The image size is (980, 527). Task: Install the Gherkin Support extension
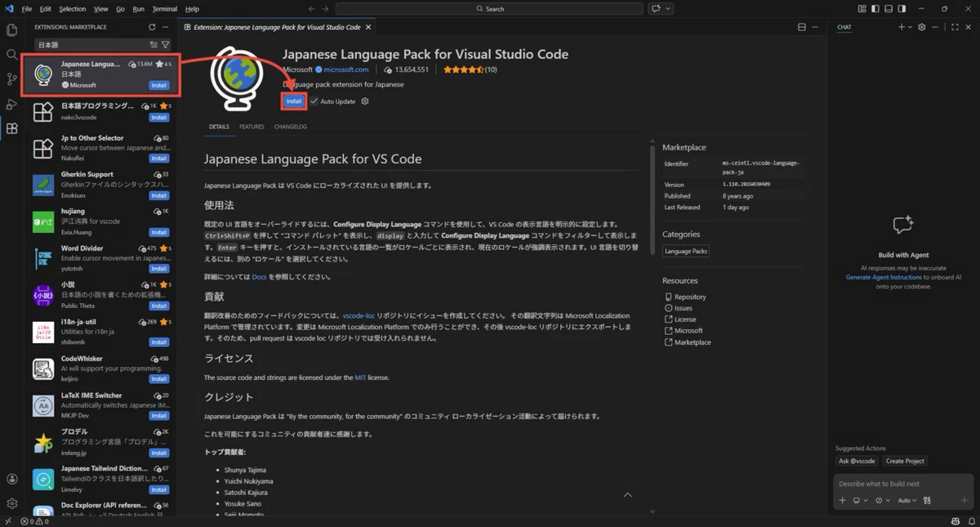[x=159, y=195]
